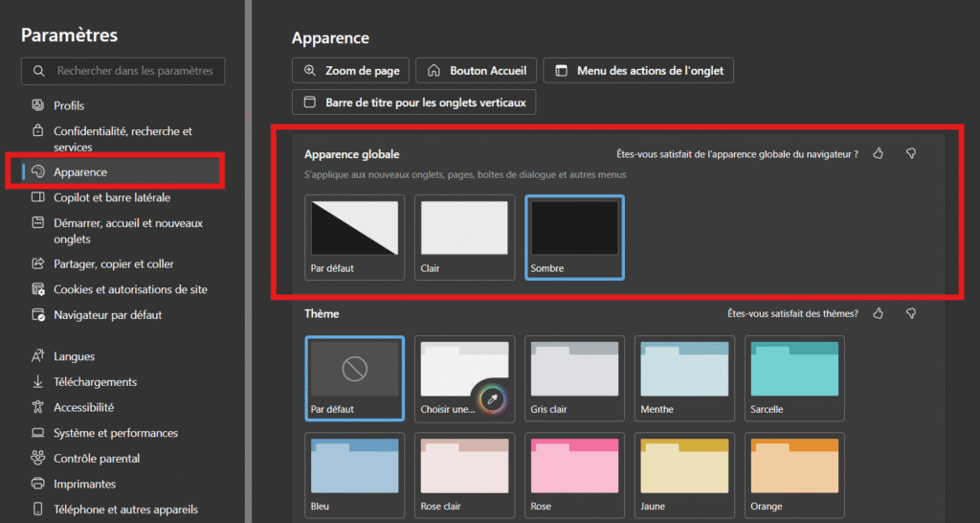Select the Apparence sidebar entry
The height and width of the screenshot is (523, 980).
(122, 172)
